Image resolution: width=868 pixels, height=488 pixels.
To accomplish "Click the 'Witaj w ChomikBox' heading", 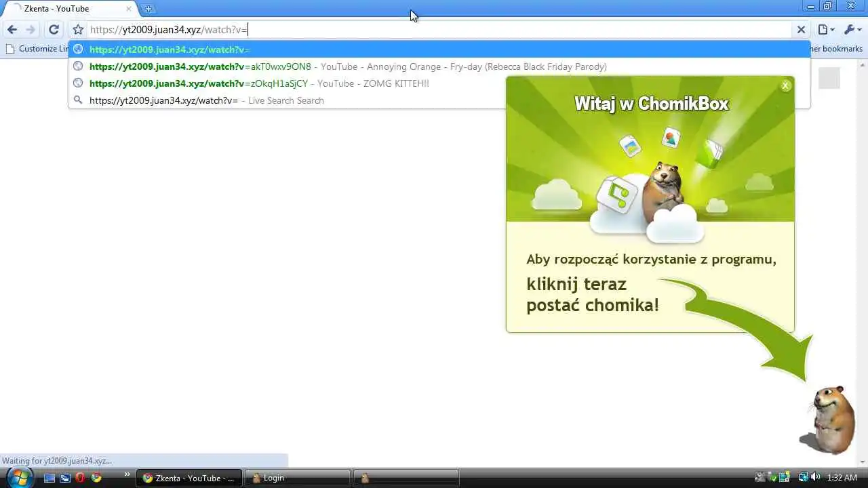I will 651,104.
